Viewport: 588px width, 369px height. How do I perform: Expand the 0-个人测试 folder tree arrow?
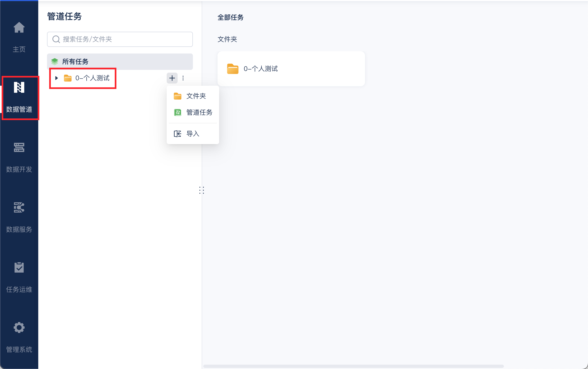tap(57, 78)
